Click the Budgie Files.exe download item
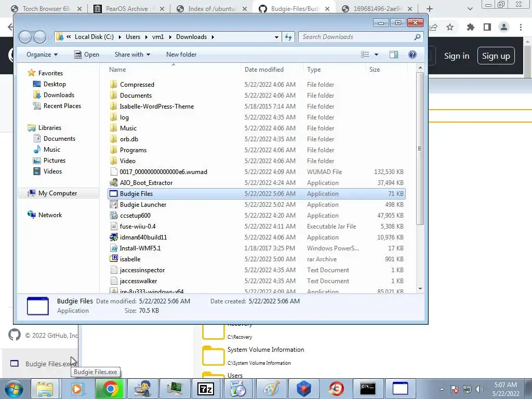Screen dimensions: 532x399 tap(40, 364)
